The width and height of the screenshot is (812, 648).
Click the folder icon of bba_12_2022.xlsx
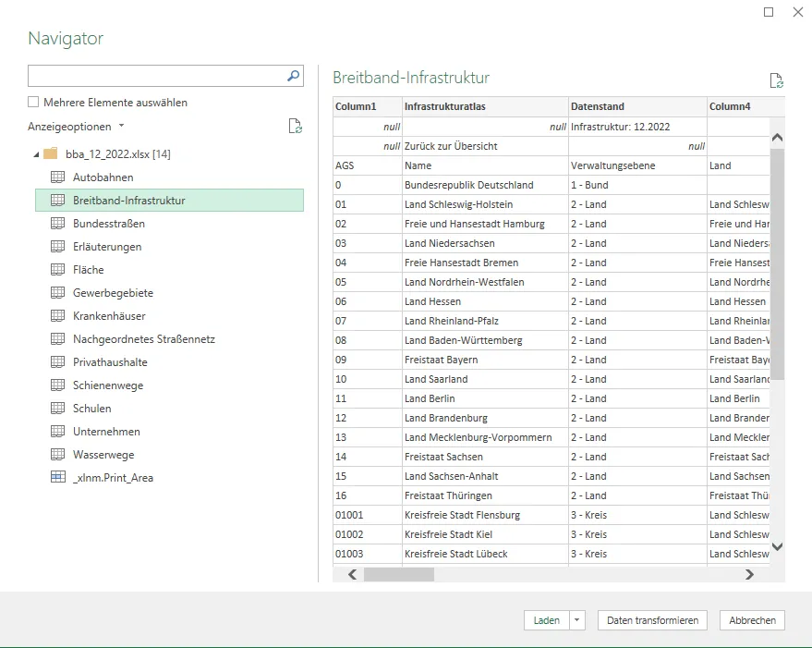click(x=51, y=153)
